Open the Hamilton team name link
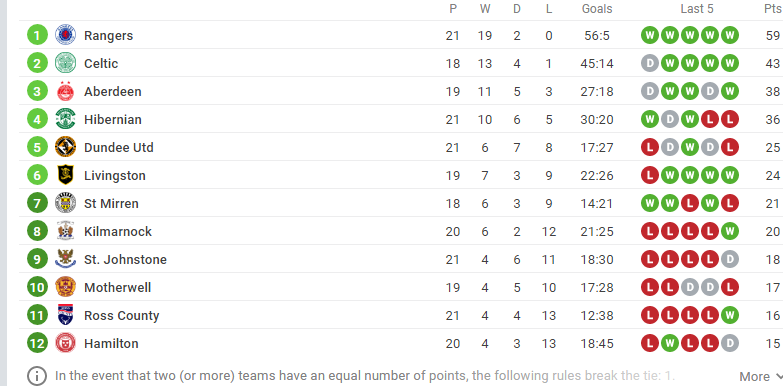 pyautogui.click(x=111, y=343)
